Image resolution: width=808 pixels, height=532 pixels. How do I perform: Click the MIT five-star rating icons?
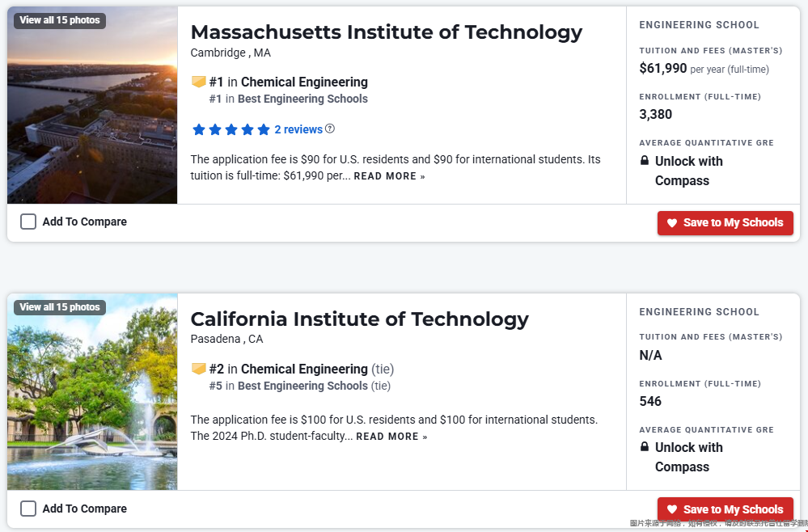(231, 129)
